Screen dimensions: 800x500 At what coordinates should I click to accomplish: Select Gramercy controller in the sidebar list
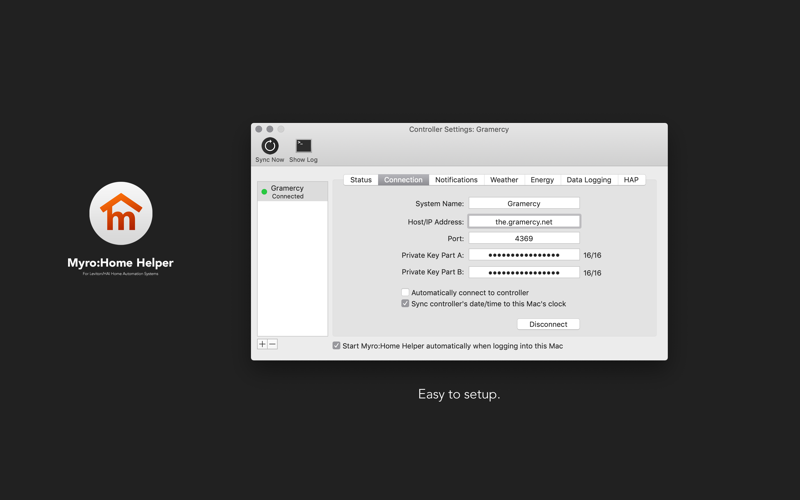[x=293, y=192]
